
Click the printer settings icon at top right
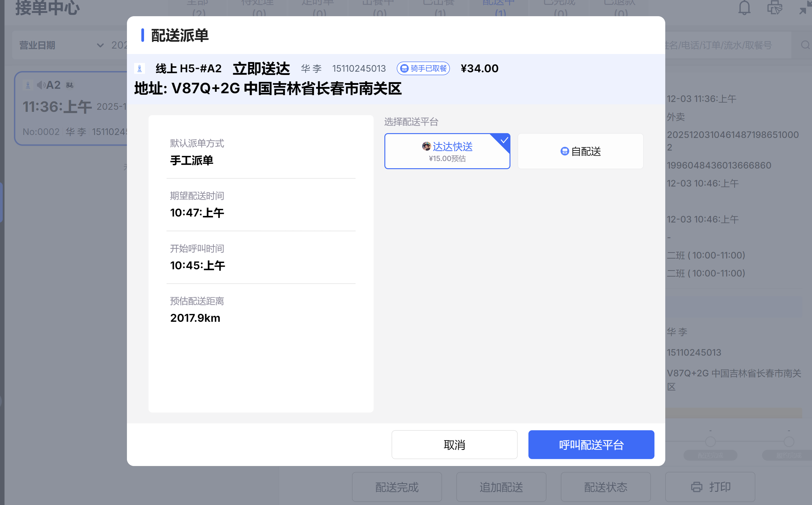coord(774,7)
